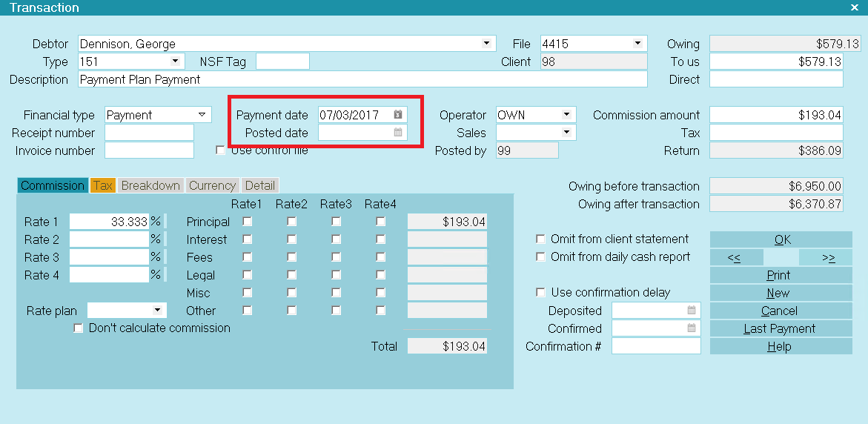Close the Transaction window
The image size is (868, 424).
tap(854, 7)
